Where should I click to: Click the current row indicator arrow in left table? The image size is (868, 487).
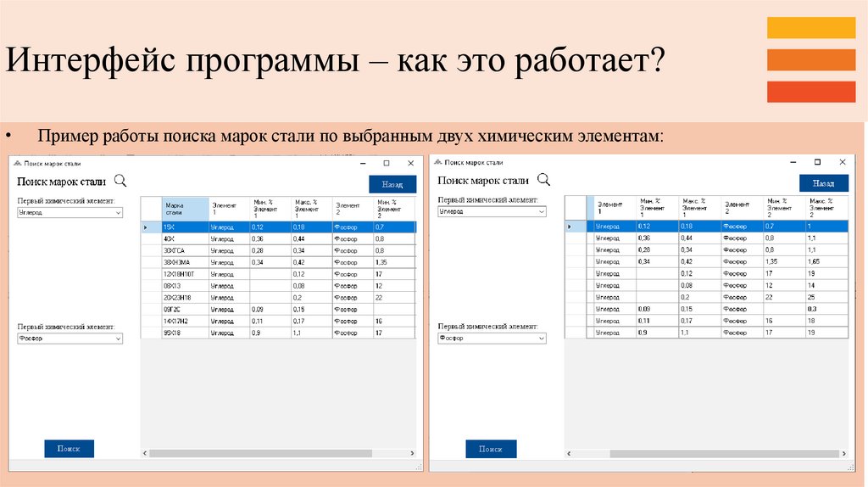[x=146, y=227]
